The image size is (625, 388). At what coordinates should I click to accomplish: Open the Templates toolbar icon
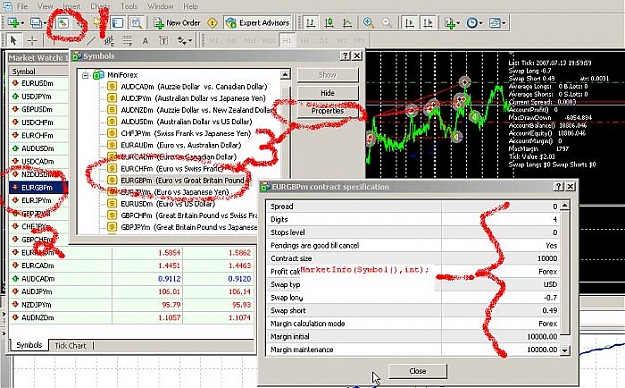(x=494, y=23)
